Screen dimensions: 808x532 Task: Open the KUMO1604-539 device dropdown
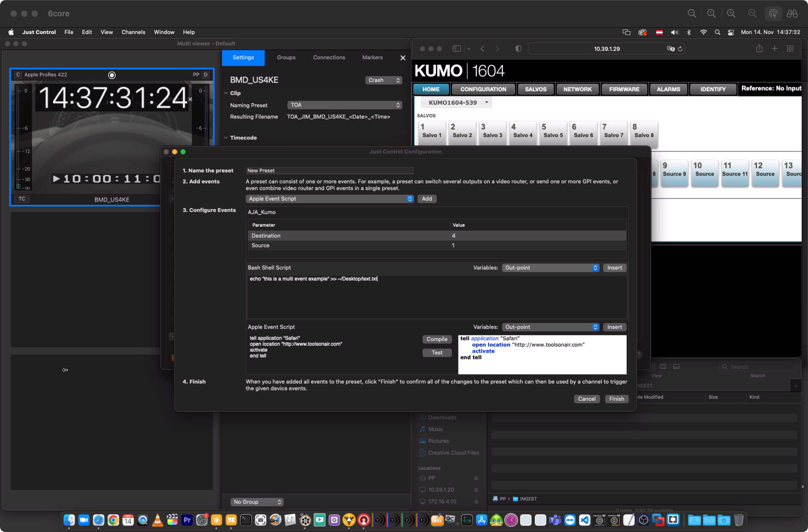(x=456, y=103)
